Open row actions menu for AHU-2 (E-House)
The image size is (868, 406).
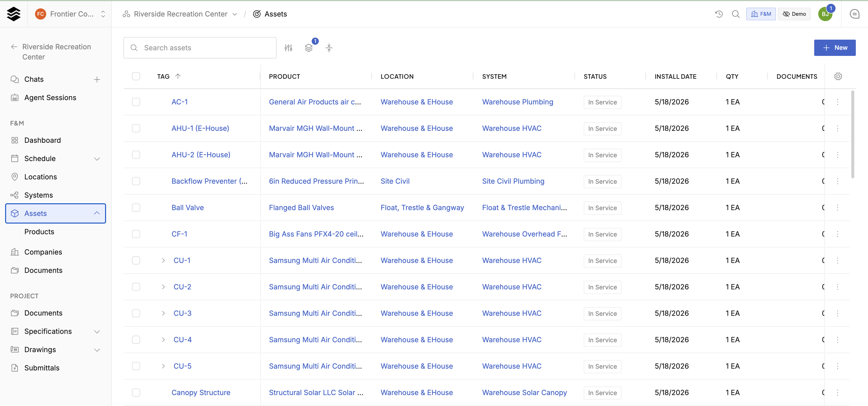837,155
